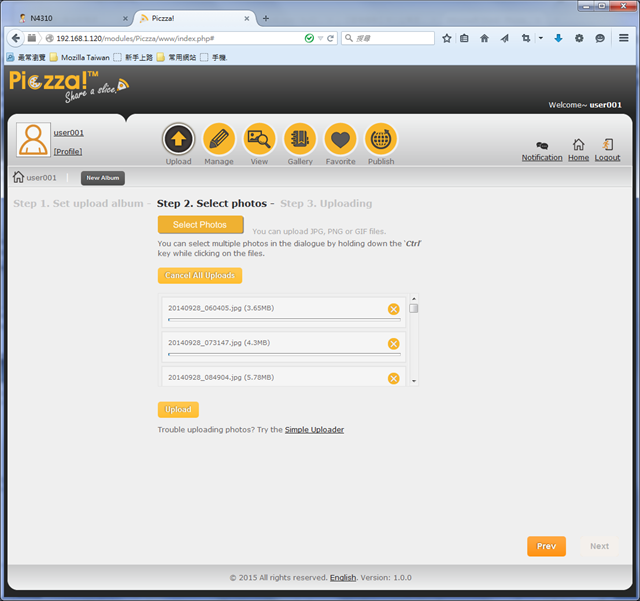Go back with browser back arrow

(16, 38)
